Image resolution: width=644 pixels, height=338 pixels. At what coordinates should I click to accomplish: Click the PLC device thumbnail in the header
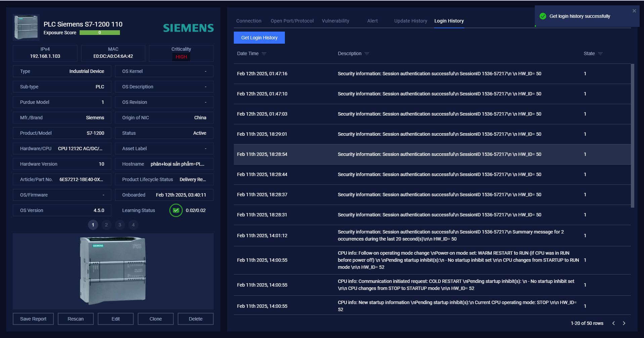click(x=26, y=27)
